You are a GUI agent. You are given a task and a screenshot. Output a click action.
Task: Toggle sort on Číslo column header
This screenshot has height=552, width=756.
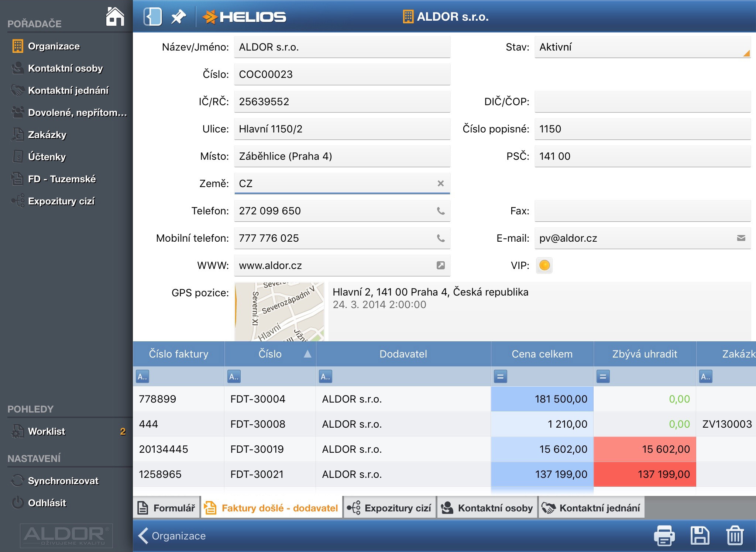(x=270, y=354)
